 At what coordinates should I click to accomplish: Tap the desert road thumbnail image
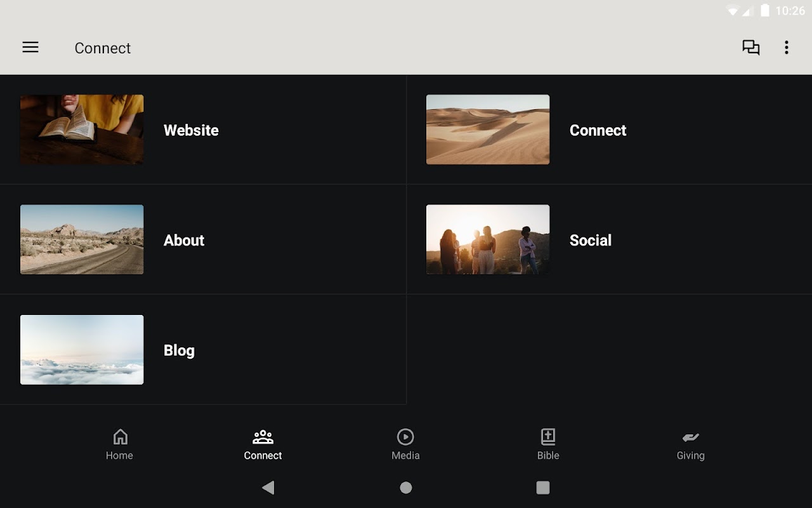point(82,239)
